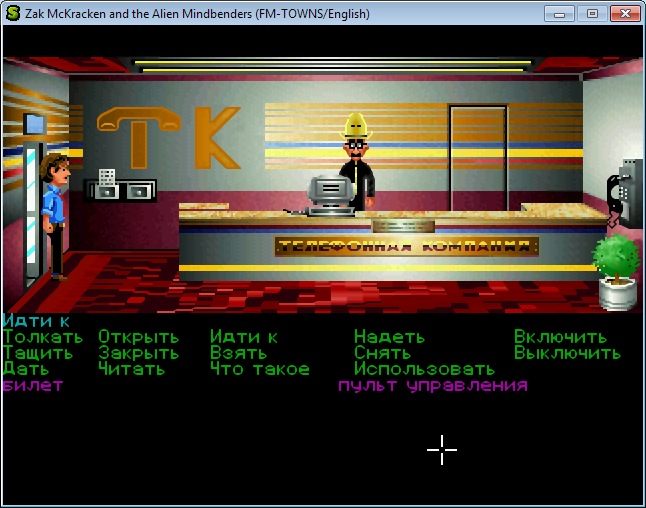646x508 pixels.
Task: Click the potted plant in the corner
Action: (x=617, y=272)
